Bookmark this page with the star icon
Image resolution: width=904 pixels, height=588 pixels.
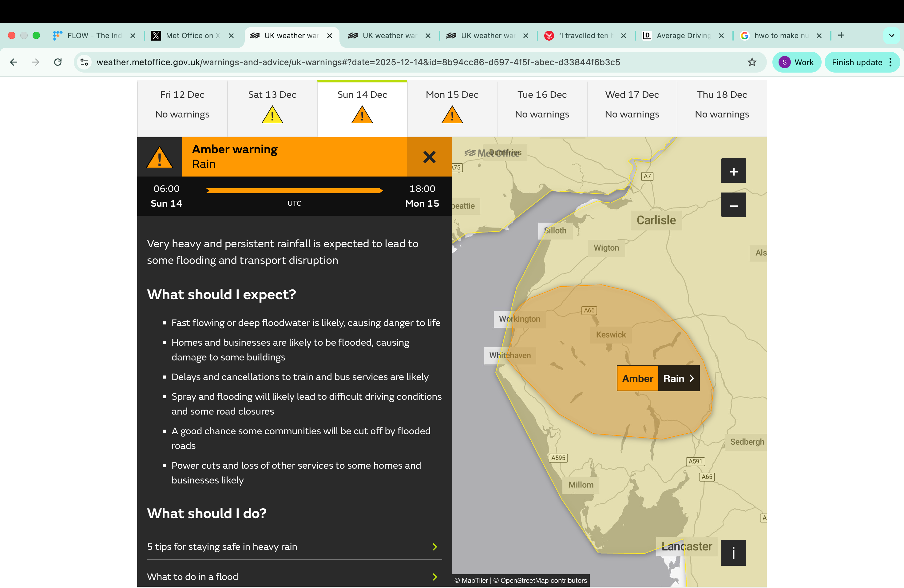752,62
